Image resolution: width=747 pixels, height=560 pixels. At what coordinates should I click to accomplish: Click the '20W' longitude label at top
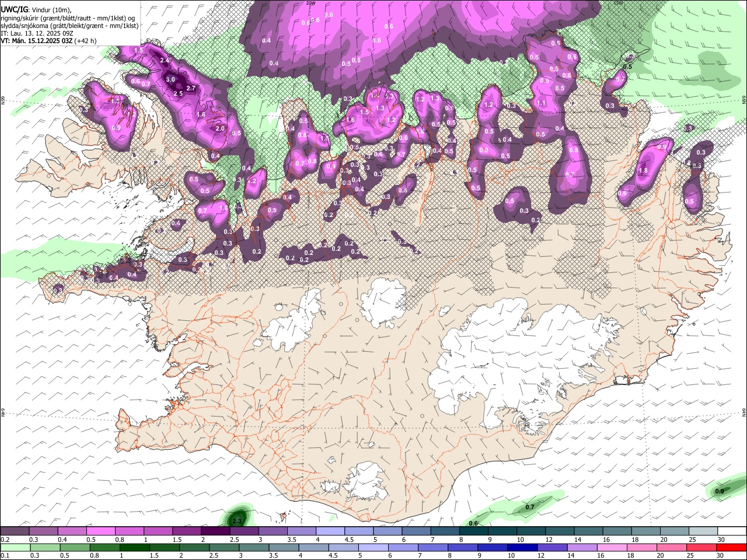point(310,3)
